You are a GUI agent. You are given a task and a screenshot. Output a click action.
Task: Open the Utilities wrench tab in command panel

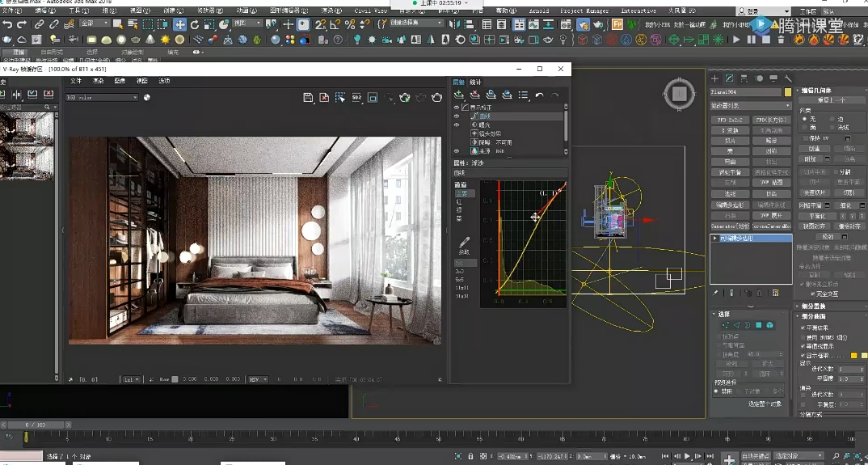(x=788, y=78)
